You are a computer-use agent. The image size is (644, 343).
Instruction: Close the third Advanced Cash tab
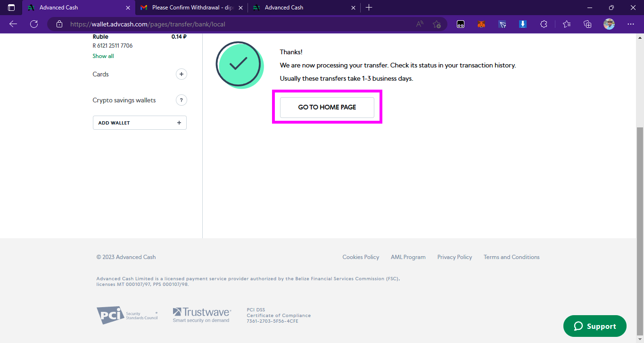pos(353,8)
